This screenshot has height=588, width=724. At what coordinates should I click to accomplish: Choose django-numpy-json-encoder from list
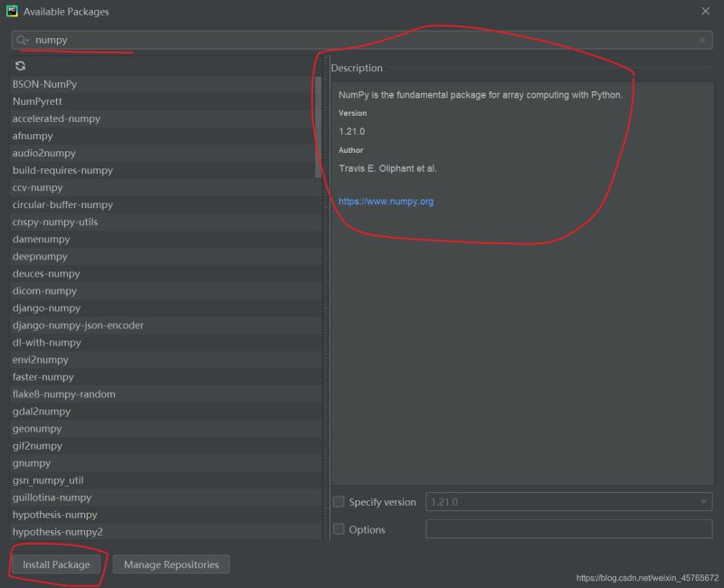[78, 326]
